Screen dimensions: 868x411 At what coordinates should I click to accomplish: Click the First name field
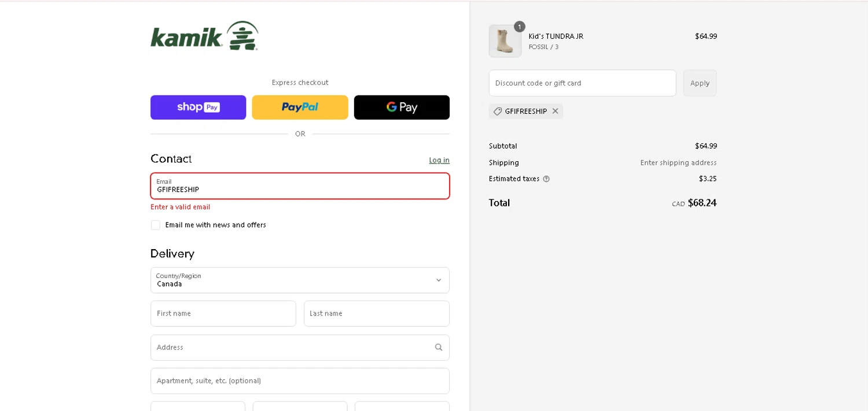click(x=223, y=313)
